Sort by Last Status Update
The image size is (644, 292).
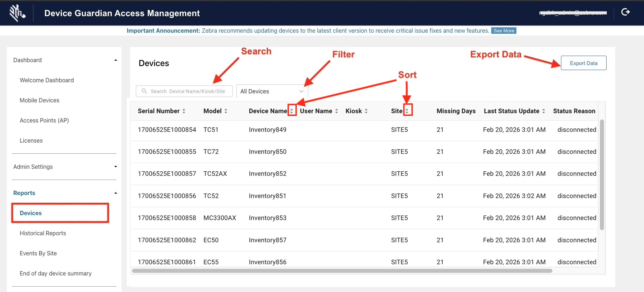[543, 111]
